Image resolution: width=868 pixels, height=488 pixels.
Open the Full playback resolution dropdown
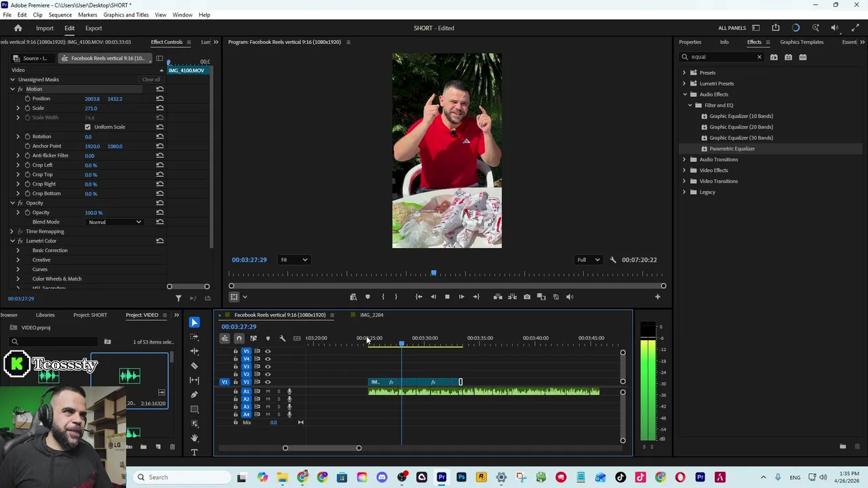(x=588, y=260)
